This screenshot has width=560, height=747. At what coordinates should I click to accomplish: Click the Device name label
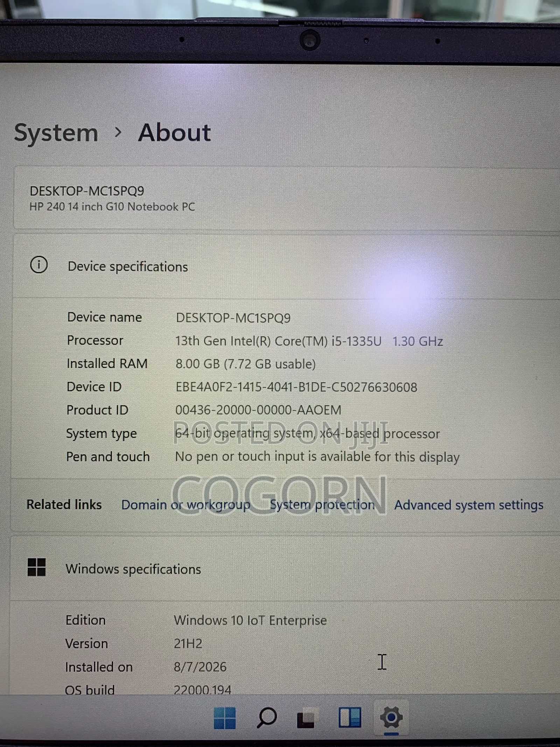(105, 317)
